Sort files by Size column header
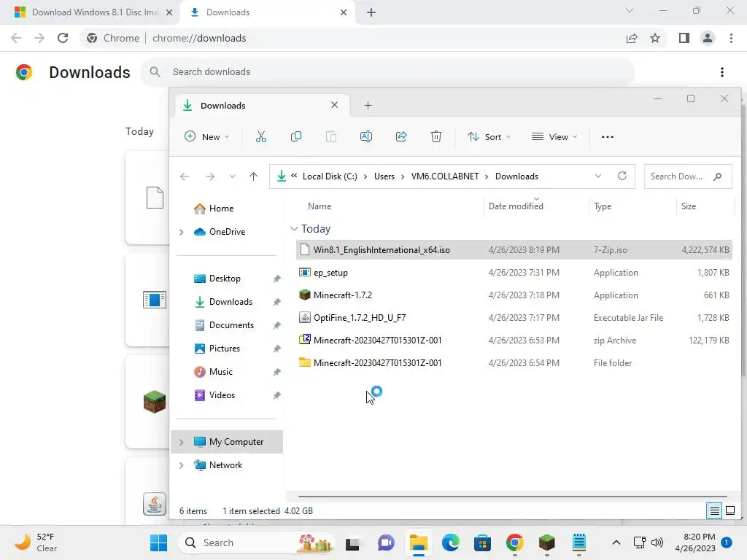Image resolution: width=747 pixels, height=560 pixels. pyautogui.click(x=689, y=206)
